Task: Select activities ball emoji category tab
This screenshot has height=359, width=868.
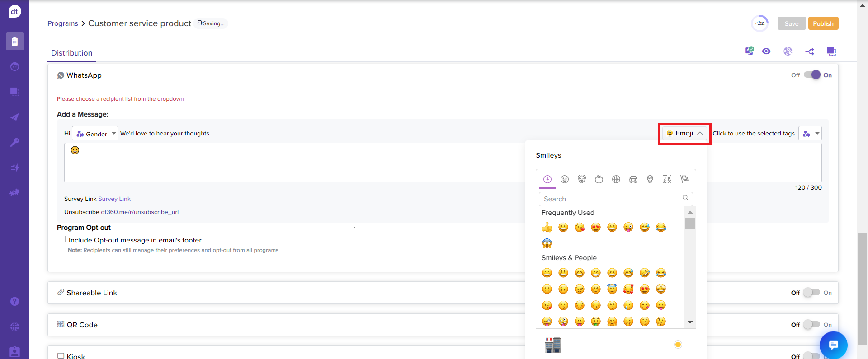Action: pyautogui.click(x=616, y=179)
